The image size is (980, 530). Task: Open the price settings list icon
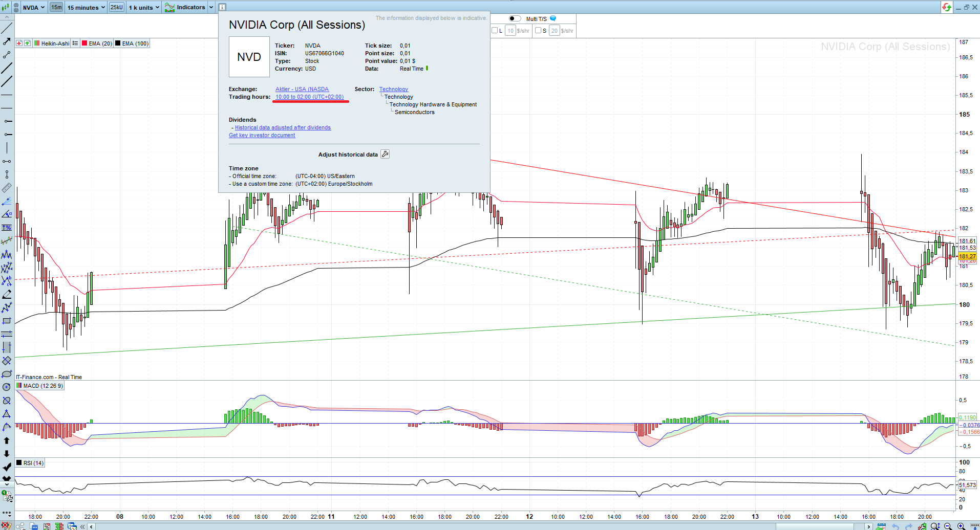pyautogui.click(x=75, y=43)
